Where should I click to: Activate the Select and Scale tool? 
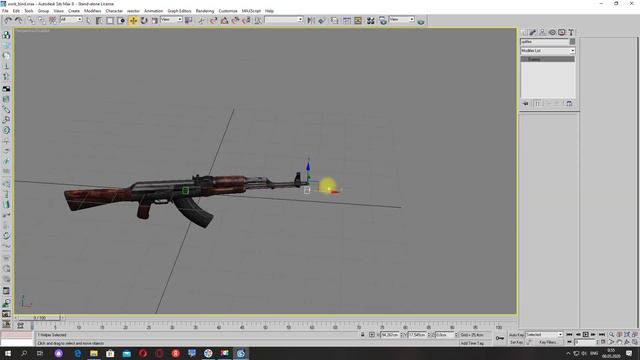[x=154, y=20]
